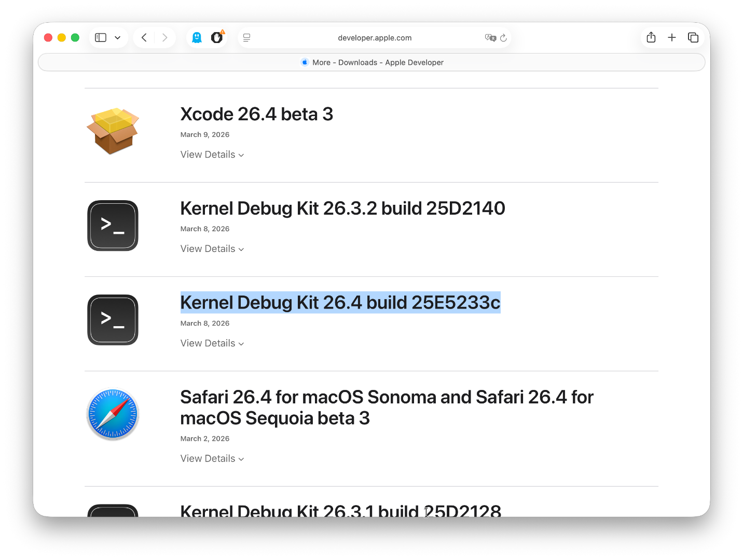This screenshot has width=743, height=560.
Task: Click the March 9, 2026 date
Action: (x=205, y=135)
